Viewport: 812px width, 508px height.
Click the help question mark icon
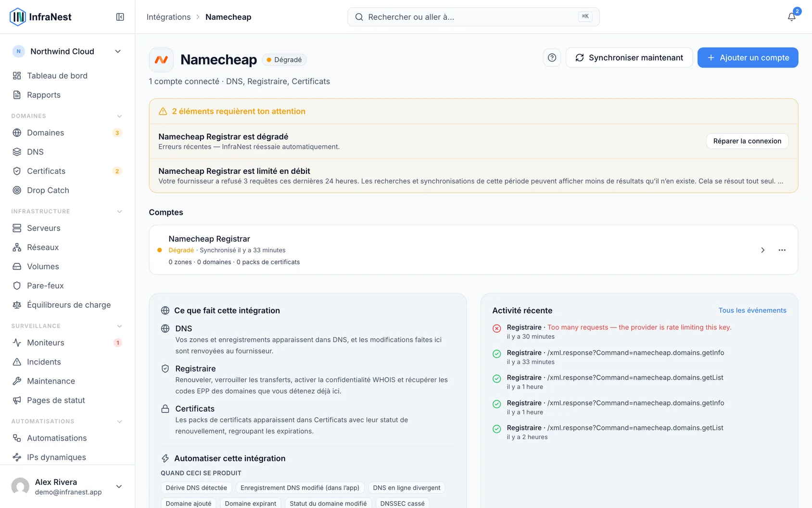[552, 58]
